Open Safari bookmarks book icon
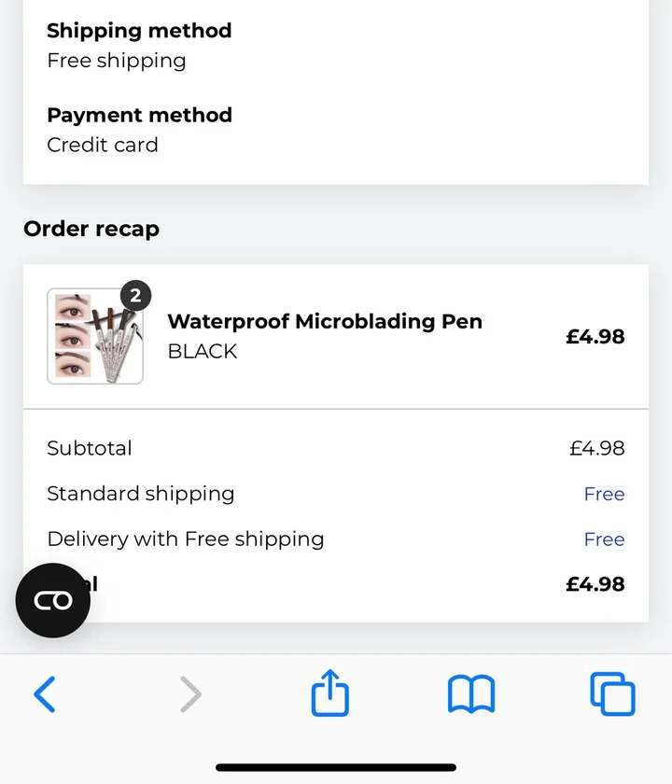 471,694
